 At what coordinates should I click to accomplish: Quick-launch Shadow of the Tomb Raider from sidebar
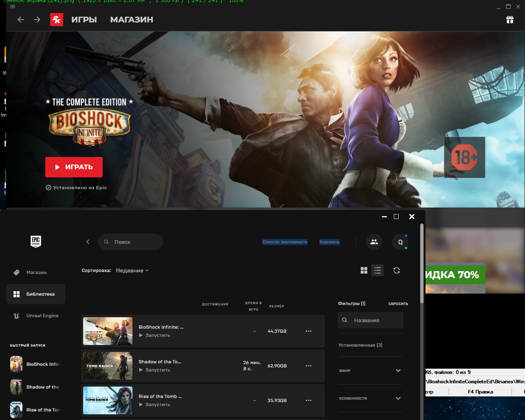coord(35,387)
